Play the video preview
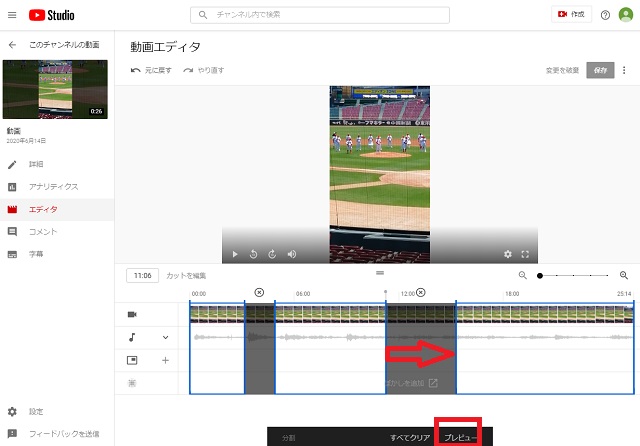 point(235,254)
